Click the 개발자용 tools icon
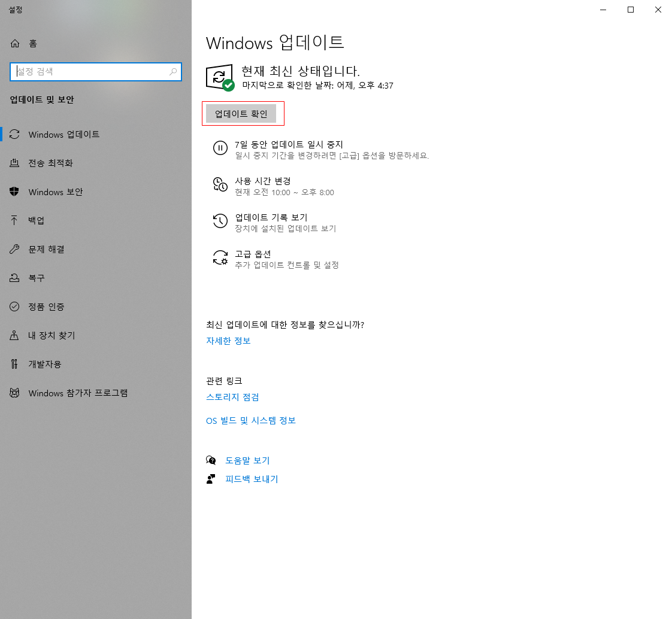 click(x=14, y=364)
